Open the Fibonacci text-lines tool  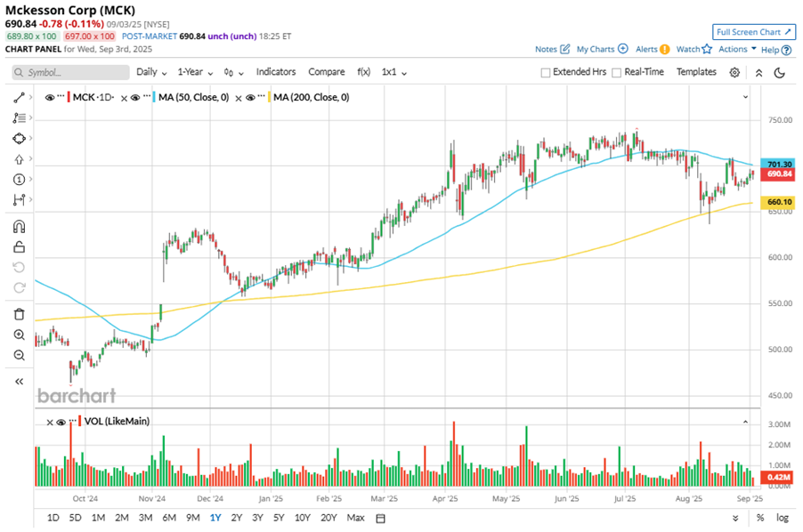19,117
